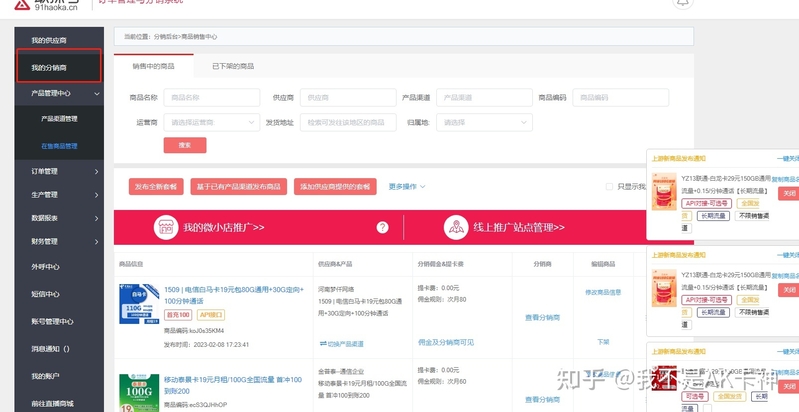Screen dimensions: 799x412
Task: Focus the 商品名称 input field
Action: click(211, 97)
